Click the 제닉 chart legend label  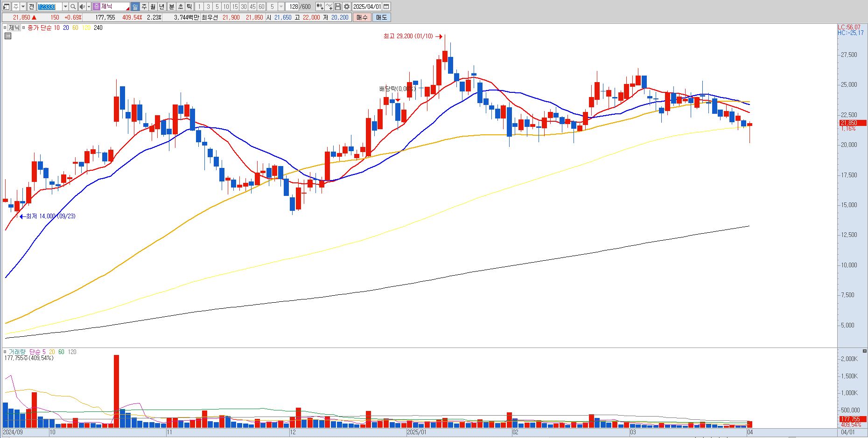[14, 28]
